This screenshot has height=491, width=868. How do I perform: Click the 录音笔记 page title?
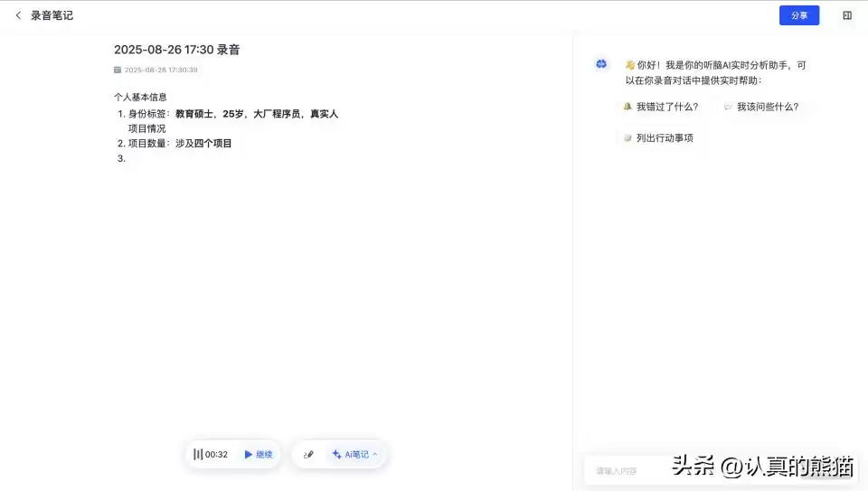52,15
